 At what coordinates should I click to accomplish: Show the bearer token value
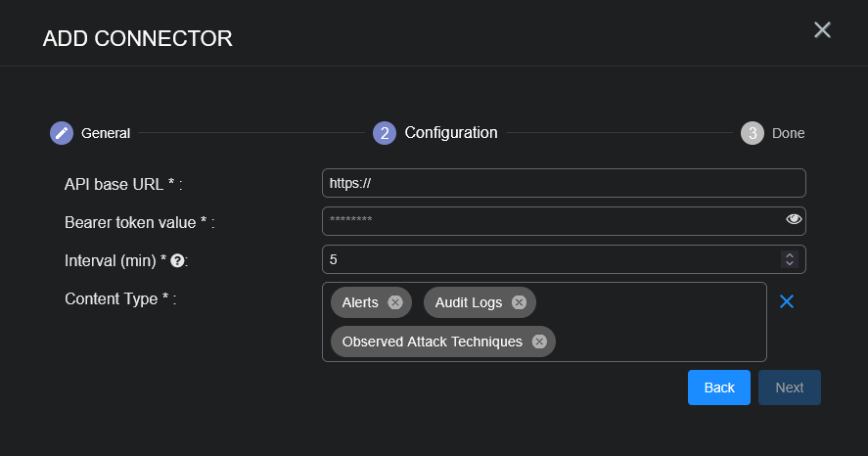point(794,219)
